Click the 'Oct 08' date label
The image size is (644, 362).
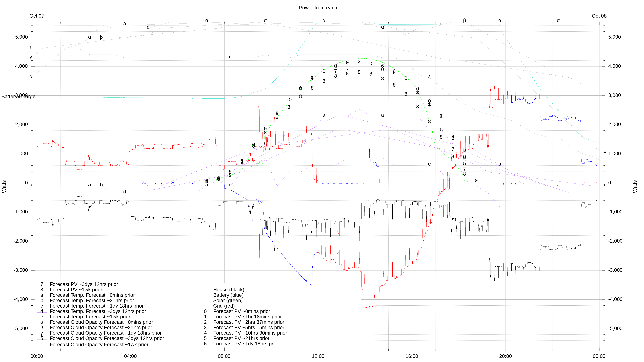[x=599, y=16]
